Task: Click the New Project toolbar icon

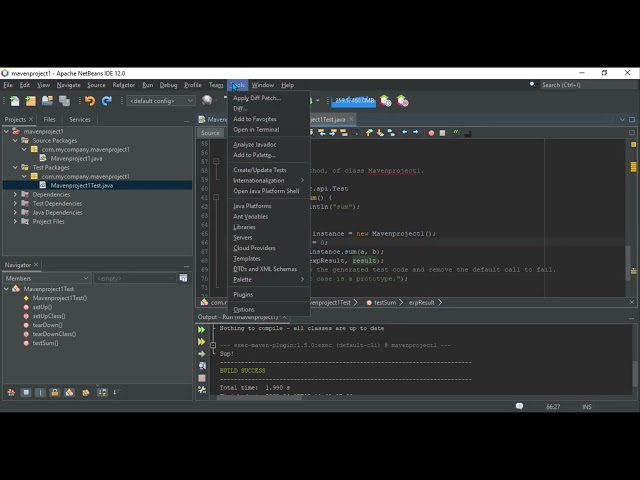Action: [x=31, y=101]
